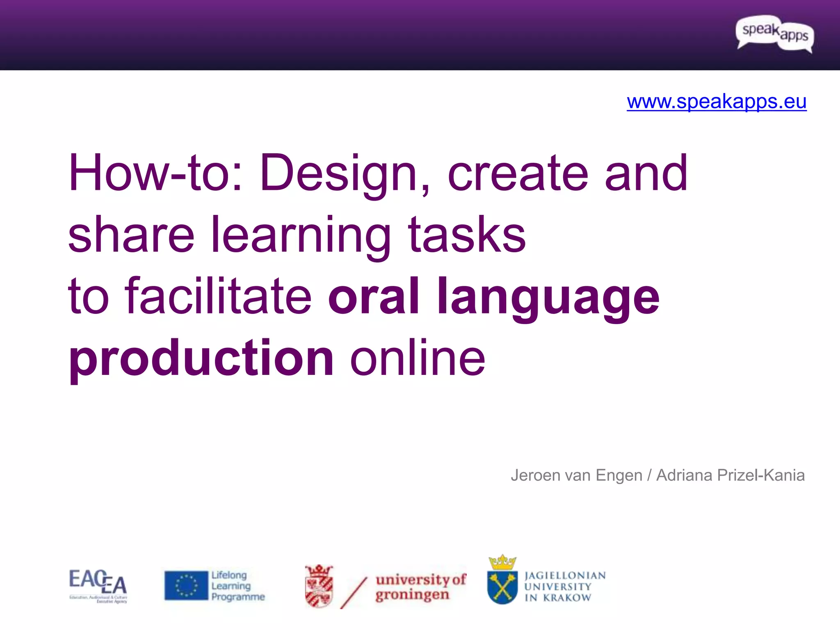
Task: Click the golden crown above the shield
Action: click(502, 562)
